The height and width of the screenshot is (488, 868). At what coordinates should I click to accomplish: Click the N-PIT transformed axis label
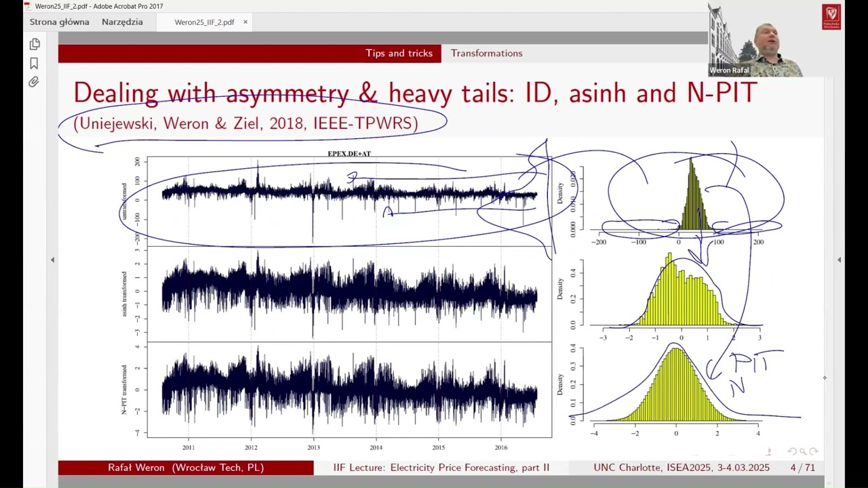[x=125, y=390]
